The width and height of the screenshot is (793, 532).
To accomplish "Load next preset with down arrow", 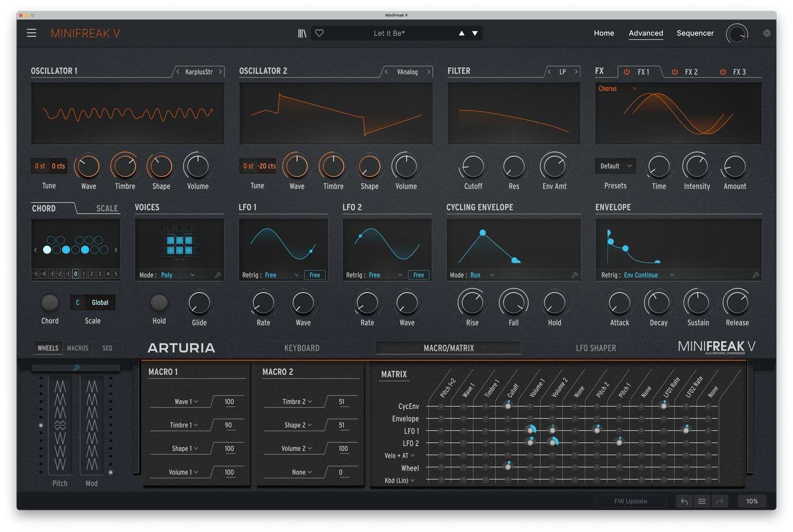I will (x=475, y=33).
